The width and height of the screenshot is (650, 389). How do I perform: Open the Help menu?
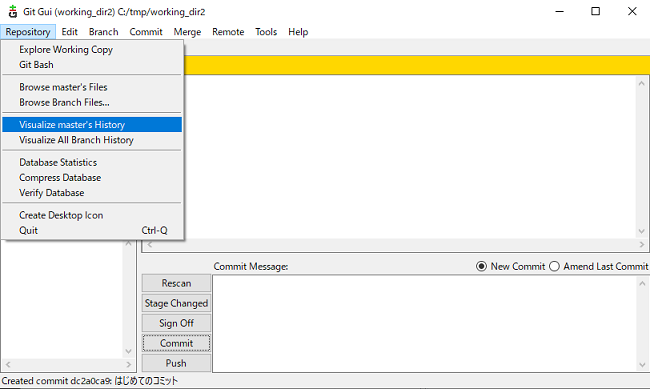(298, 32)
